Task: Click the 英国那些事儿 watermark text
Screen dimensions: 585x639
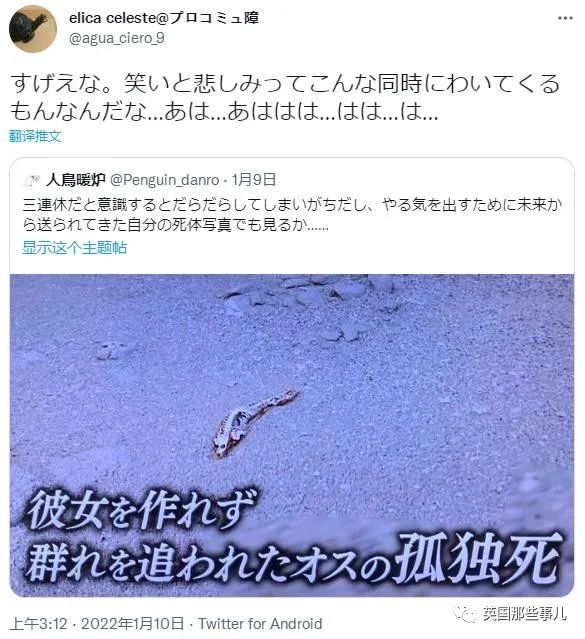Action: 525,613
